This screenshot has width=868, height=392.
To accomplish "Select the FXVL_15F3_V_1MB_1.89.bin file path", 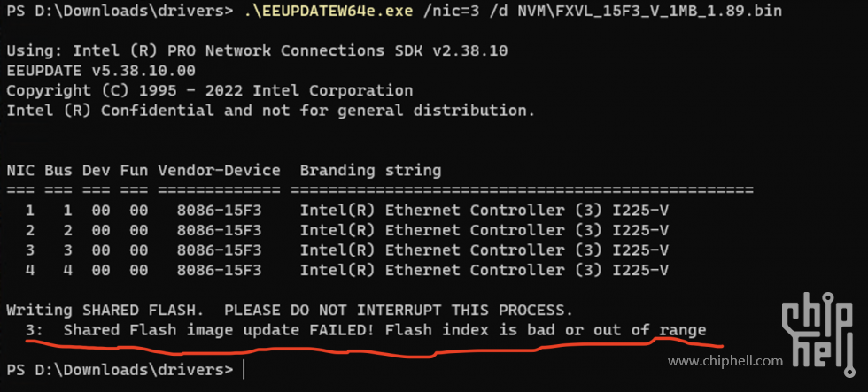I will pos(650,11).
